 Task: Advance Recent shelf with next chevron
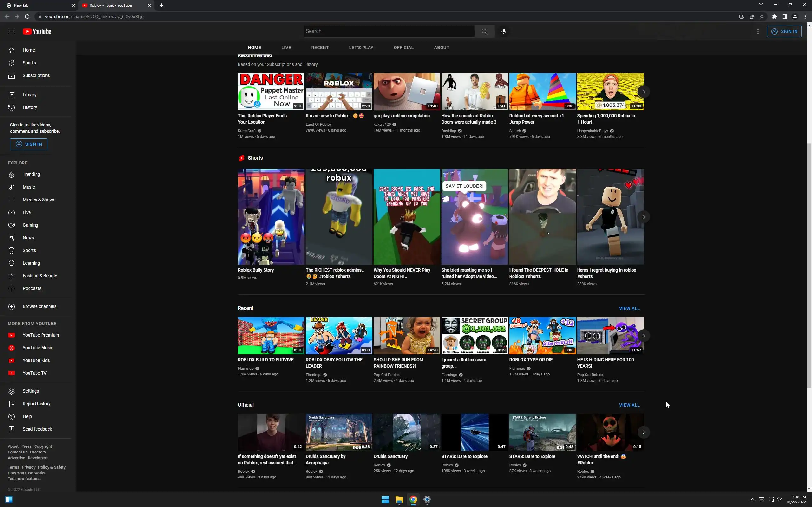[x=643, y=336]
